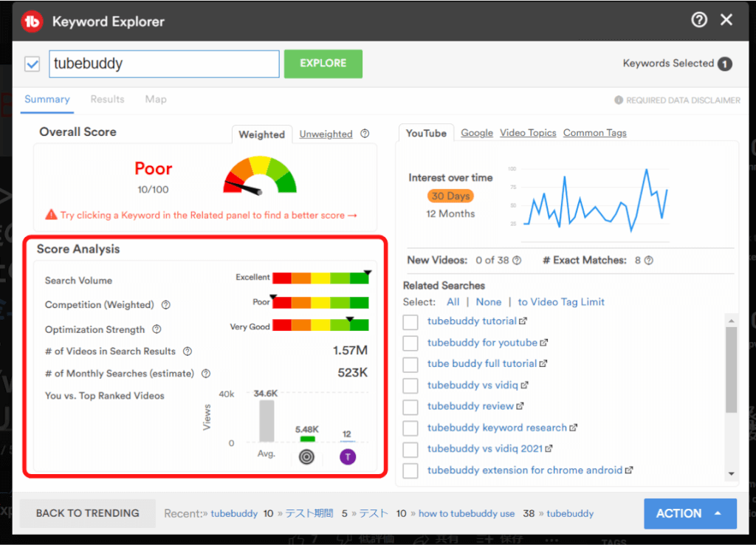Viewport: 756px width, 545px height.
Task: Click the purple T channel avatar icon
Action: 348,456
